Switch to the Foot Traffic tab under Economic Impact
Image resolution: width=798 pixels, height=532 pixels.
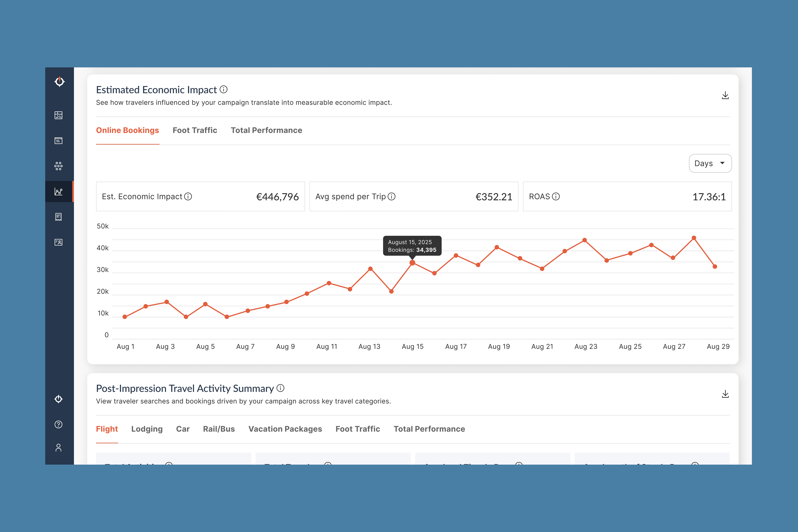pyautogui.click(x=195, y=130)
